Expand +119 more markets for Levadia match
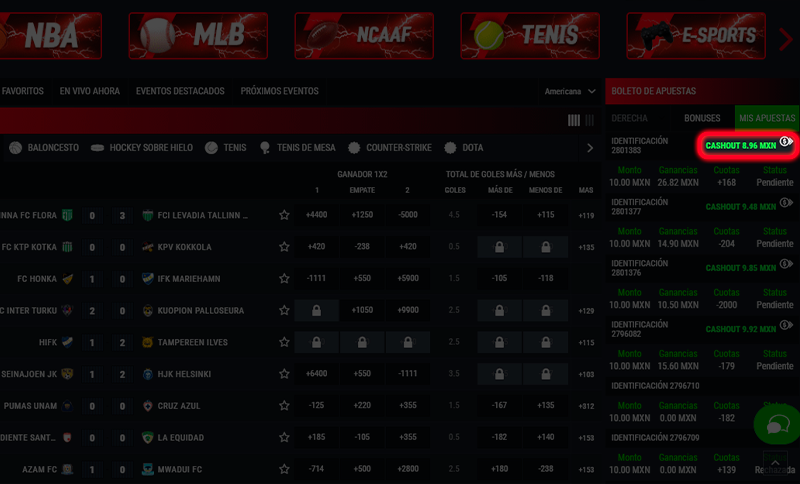The image size is (800, 484). click(586, 215)
